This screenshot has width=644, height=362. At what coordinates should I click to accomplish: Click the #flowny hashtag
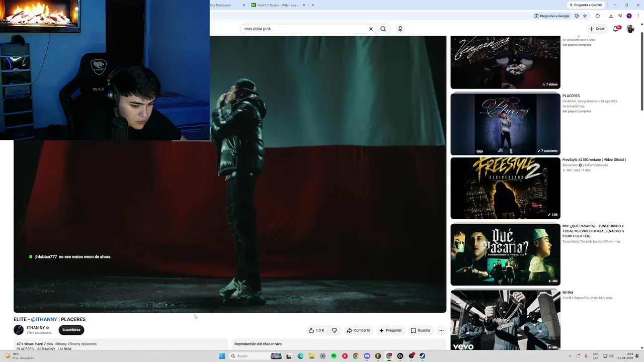73,344
